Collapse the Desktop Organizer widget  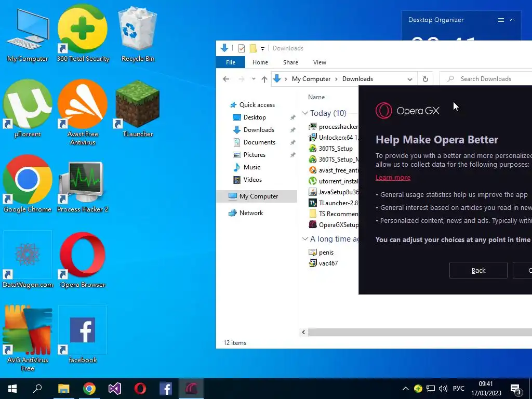(512, 20)
